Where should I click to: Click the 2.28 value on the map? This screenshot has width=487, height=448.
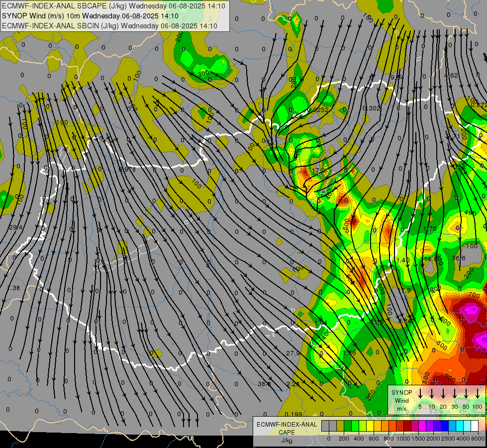pyautogui.click(x=293, y=384)
